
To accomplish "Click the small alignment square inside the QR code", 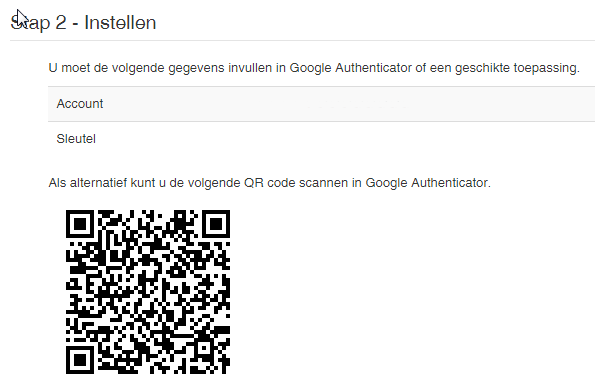I will (x=205, y=348).
